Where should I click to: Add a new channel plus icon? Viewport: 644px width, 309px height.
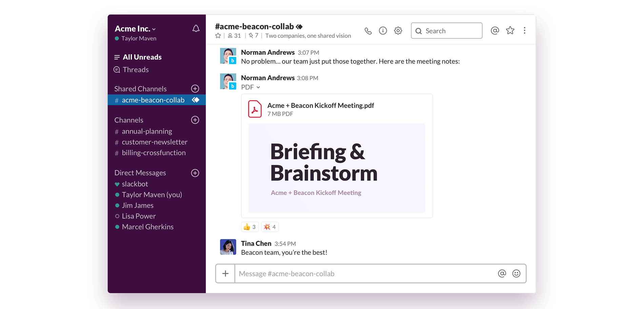(195, 120)
